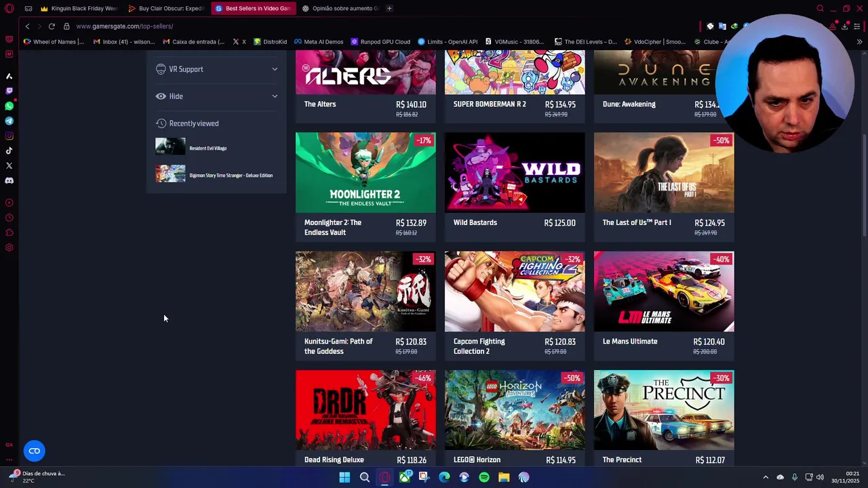Screen dimensions: 868x488
Task: Show more bookmarks double-chevron
Action: point(859,41)
